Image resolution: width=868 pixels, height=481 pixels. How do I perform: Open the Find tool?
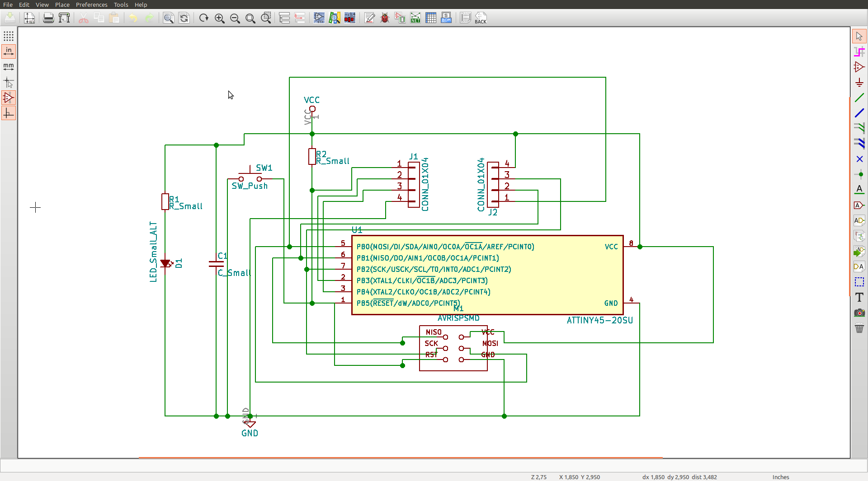(169, 18)
